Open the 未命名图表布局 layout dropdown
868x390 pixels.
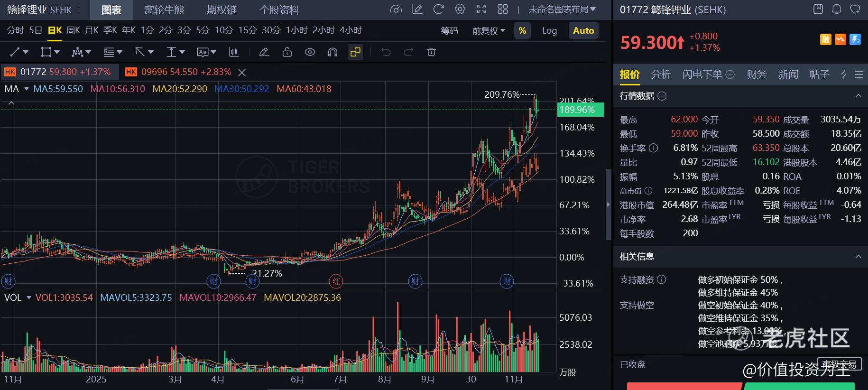tap(562, 9)
